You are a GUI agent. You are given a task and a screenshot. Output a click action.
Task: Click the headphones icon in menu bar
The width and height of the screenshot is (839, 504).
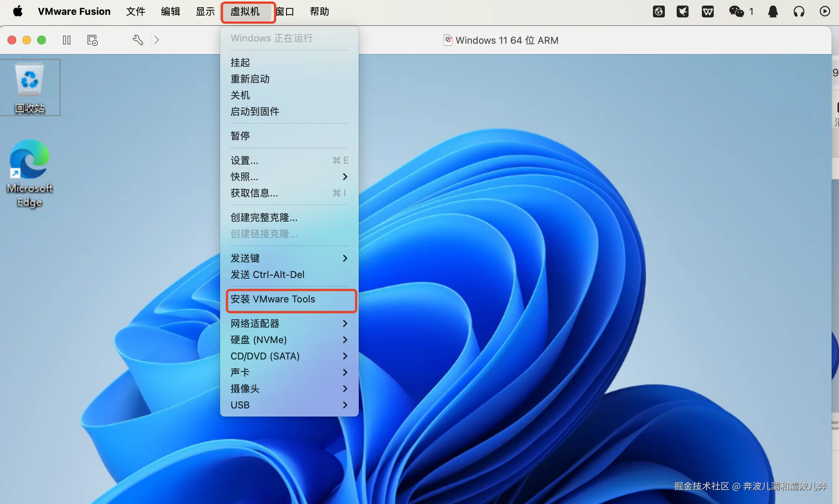pos(799,11)
